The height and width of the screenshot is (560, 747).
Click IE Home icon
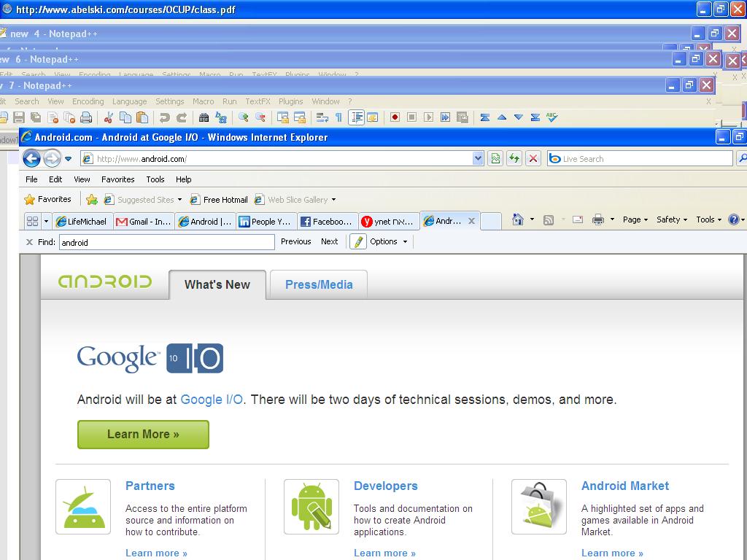(x=518, y=219)
